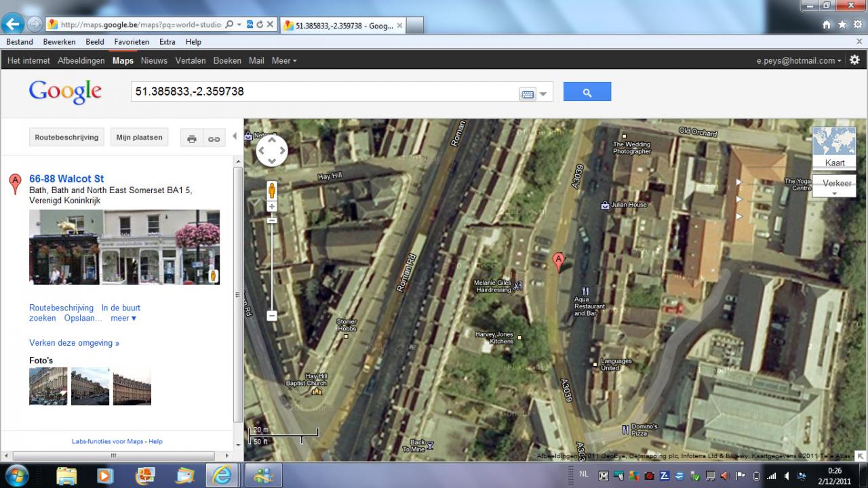Open the Bestand menu
This screenshot has width=868, height=488.
(x=20, y=42)
